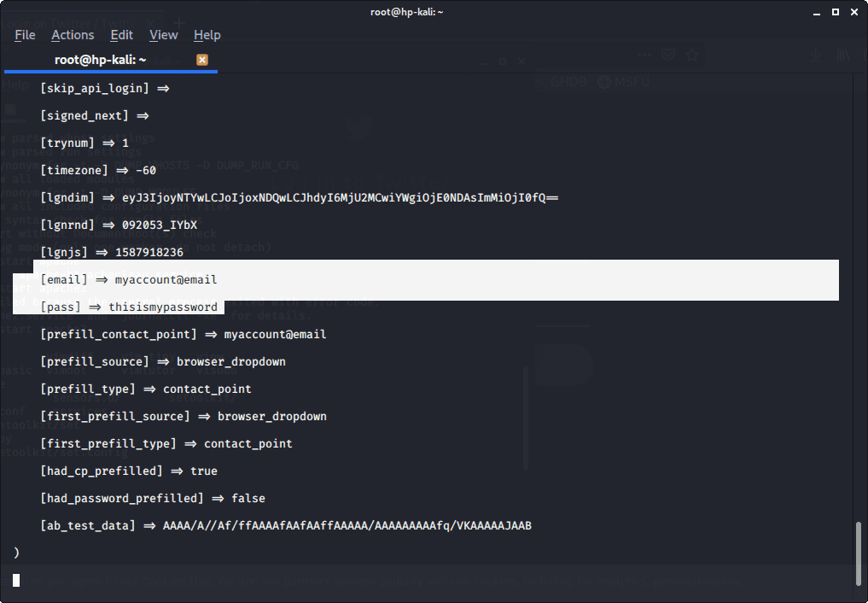Click the [signed_next] line

tap(95, 115)
